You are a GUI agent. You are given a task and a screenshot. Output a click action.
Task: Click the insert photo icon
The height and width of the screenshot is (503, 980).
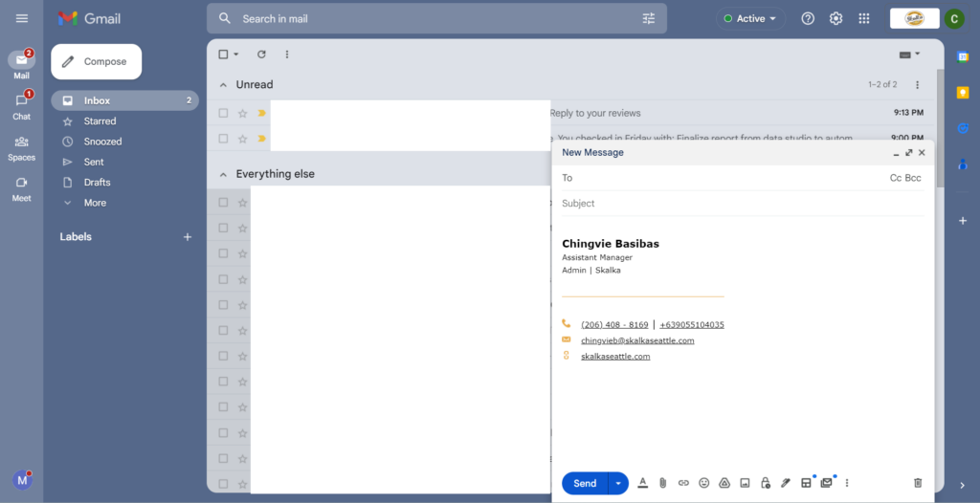[745, 483]
